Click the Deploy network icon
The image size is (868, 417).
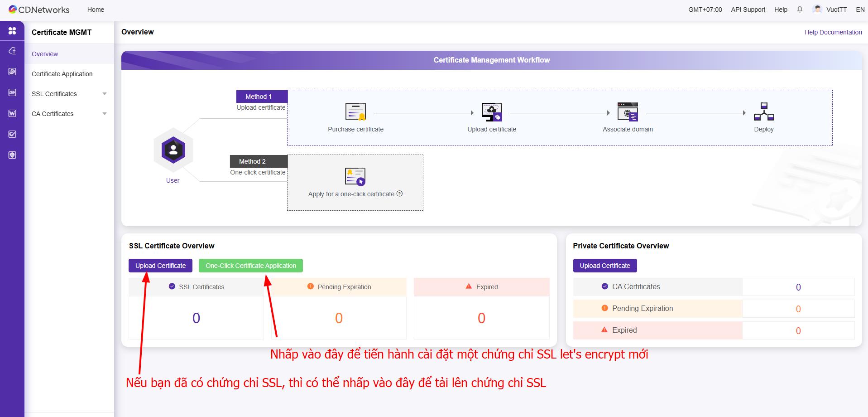pos(764,112)
